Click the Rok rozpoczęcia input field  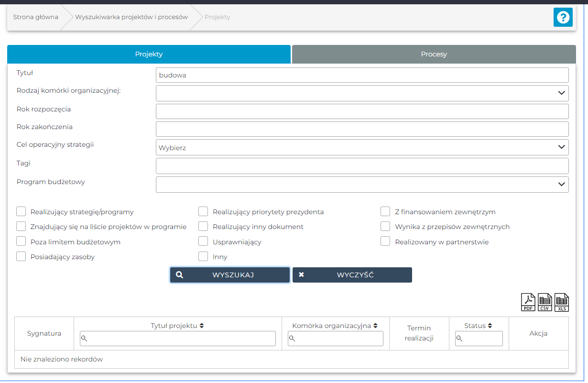coord(362,111)
